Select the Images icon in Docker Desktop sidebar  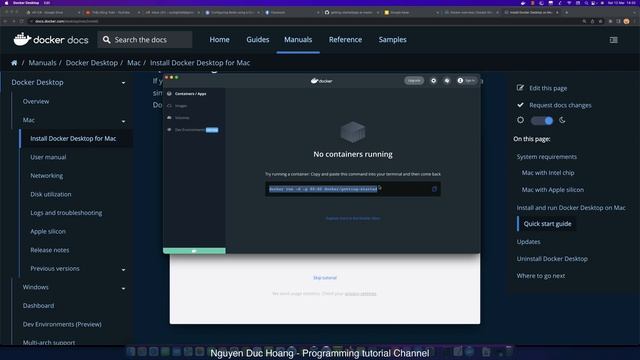[169, 106]
